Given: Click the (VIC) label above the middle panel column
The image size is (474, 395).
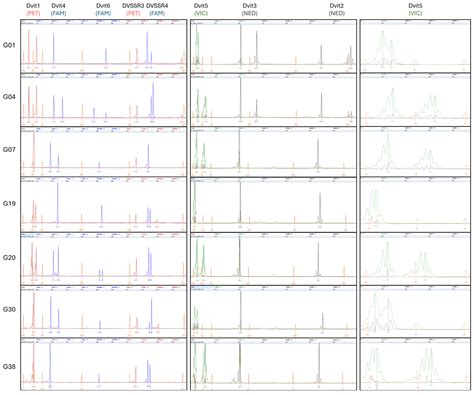Looking at the screenshot, I should click(x=201, y=13).
